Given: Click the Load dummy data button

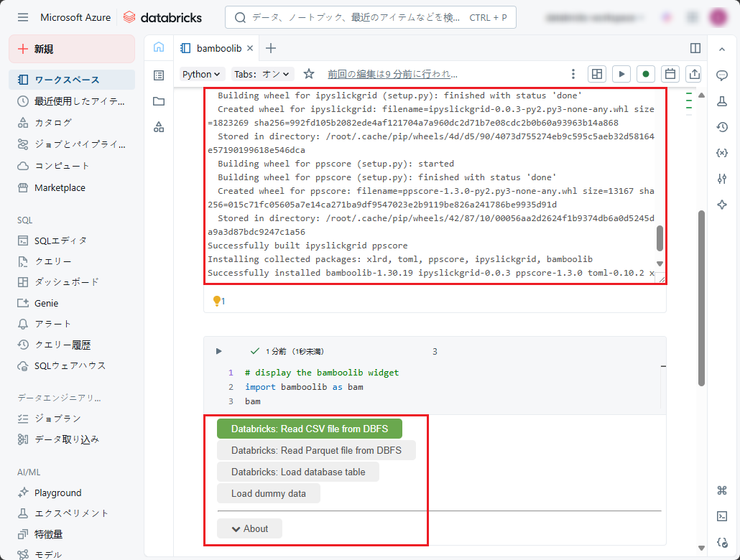Looking at the screenshot, I should 268,493.
